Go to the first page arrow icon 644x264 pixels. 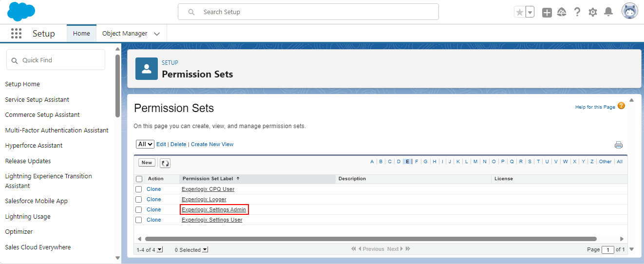click(x=354, y=249)
